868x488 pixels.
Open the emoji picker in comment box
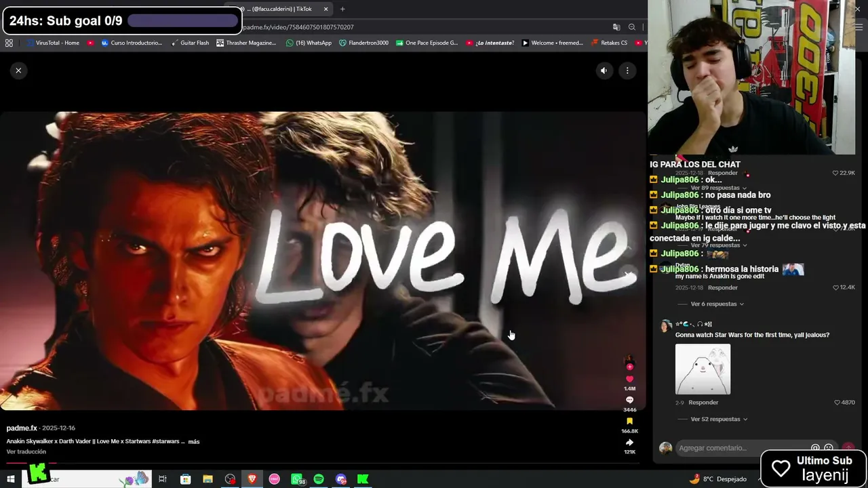[x=828, y=448]
